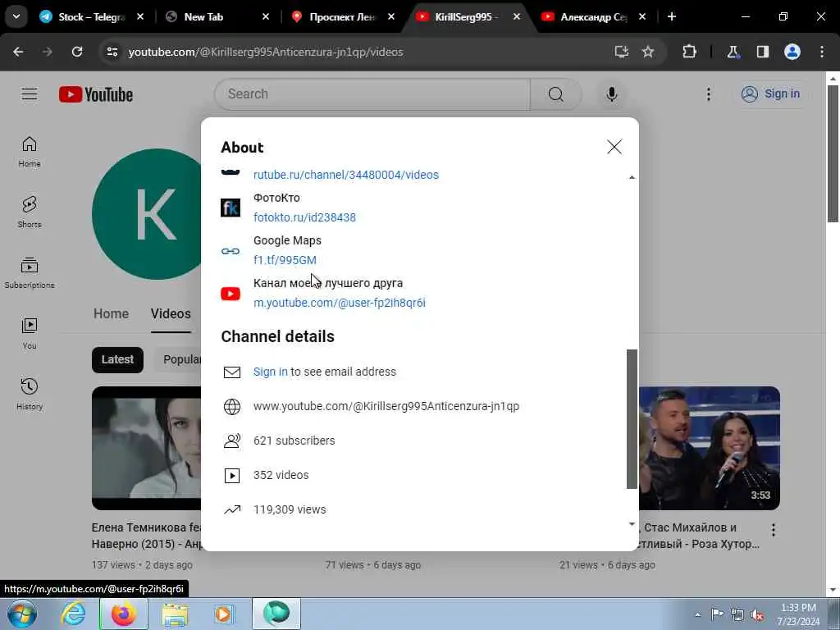840x630 pixels.
Task: Click the About dialog scrollbar down arrow
Action: pos(632,524)
